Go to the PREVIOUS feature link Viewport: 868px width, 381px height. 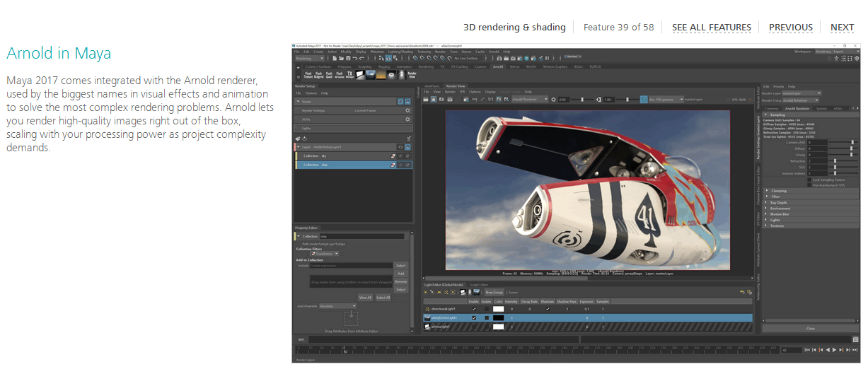click(791, 28)
